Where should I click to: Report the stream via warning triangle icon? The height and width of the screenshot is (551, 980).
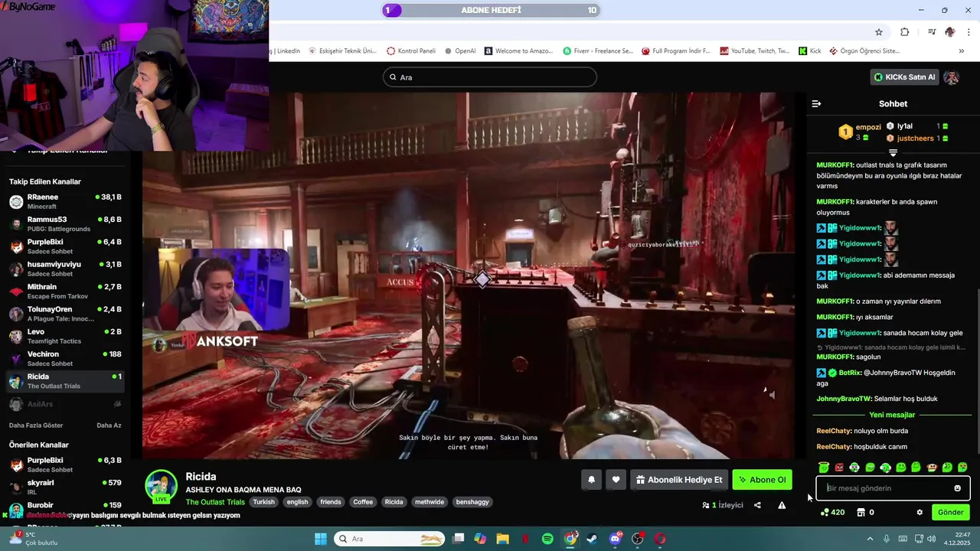coord(782,505)
